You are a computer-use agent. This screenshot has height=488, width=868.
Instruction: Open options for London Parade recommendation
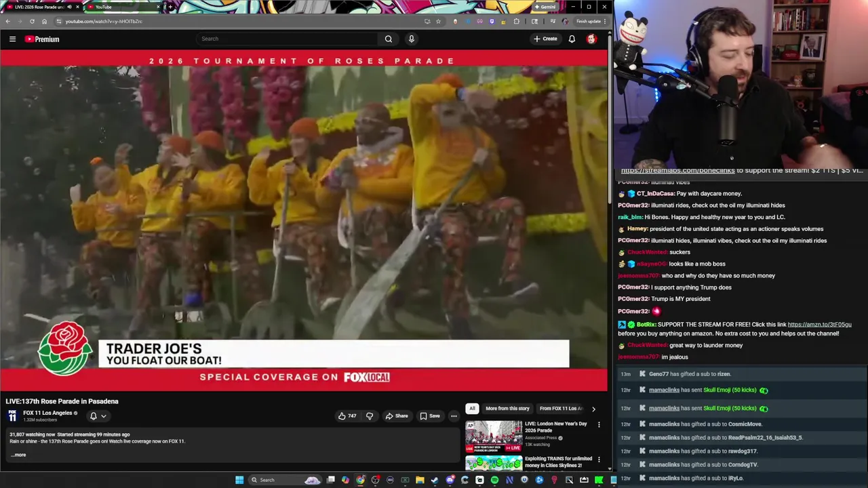click(599, 424)
